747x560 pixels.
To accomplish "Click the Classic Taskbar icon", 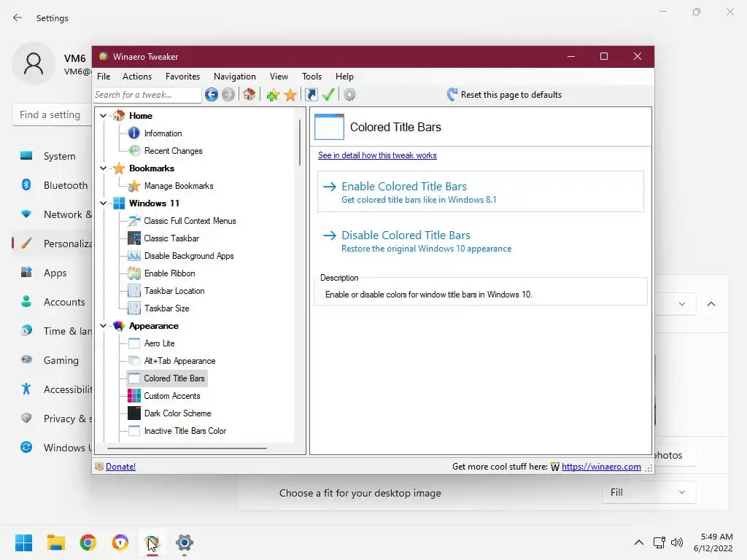I will (x=134, y=238).
